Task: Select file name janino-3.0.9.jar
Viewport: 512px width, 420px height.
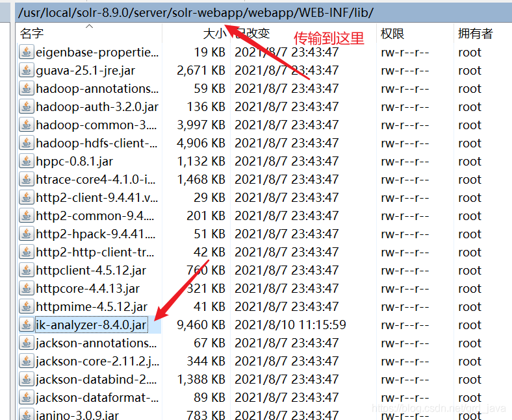Action: tap(77, 415)
